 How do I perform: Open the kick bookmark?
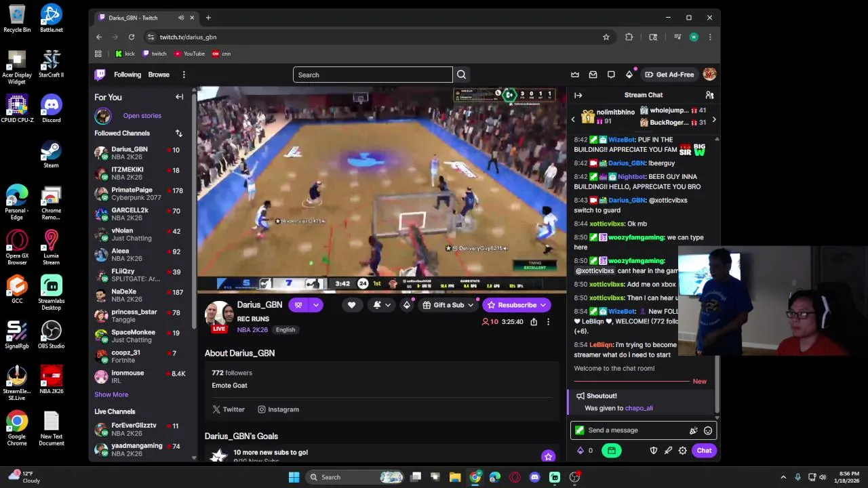(125, 54)
